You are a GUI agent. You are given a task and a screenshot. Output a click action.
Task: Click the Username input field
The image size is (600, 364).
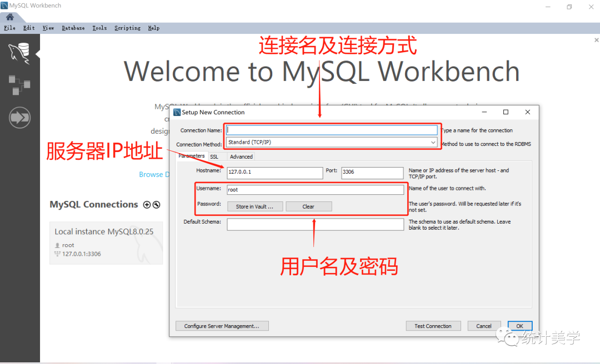pos(316,190)
